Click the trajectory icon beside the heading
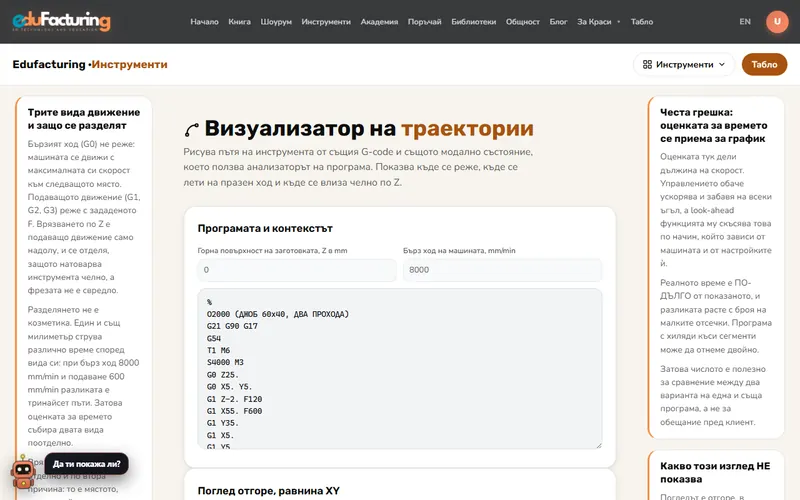Screen dimensions: 800x500 point(191,130)
